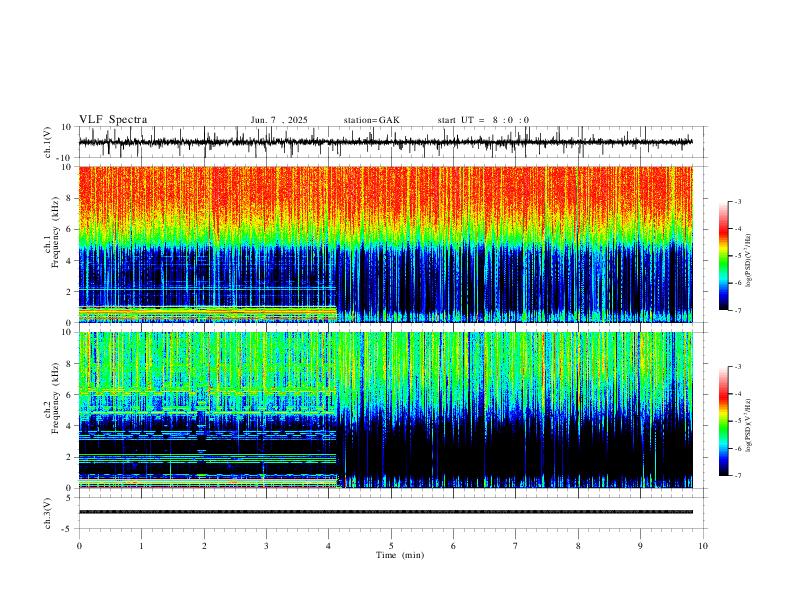
Task: Click time-axis tick label "10"
Action: (703, 546)
